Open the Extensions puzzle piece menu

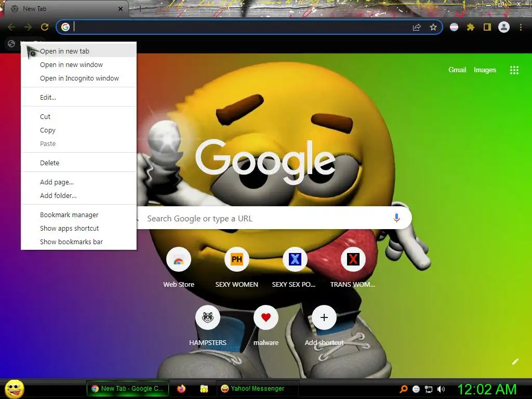tap(471, 27)
